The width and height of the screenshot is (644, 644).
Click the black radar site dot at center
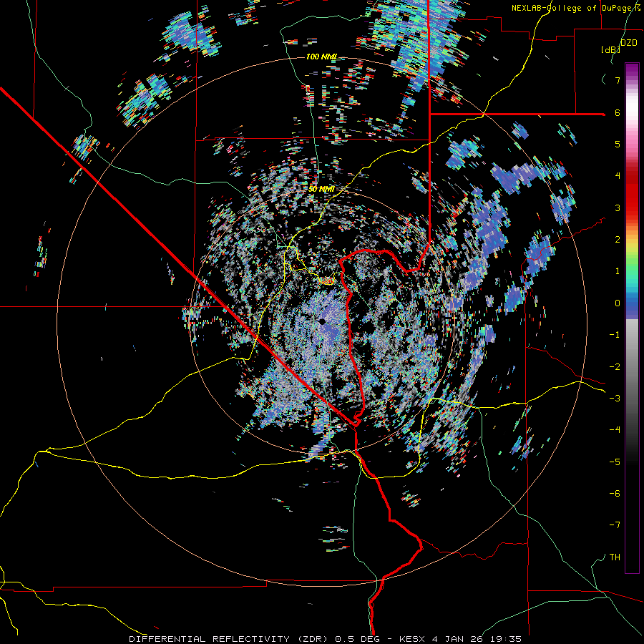tap(323, 321)
